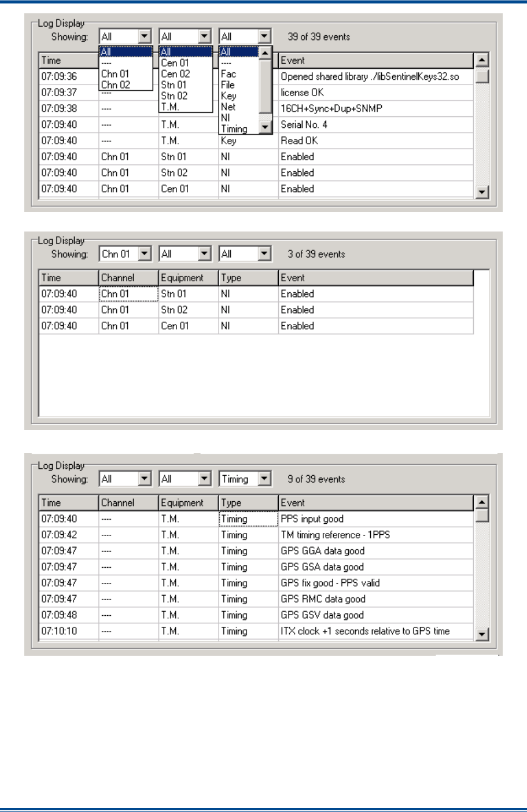
Task: Click scroll down arrow of first log table
Action: point(482,192)
